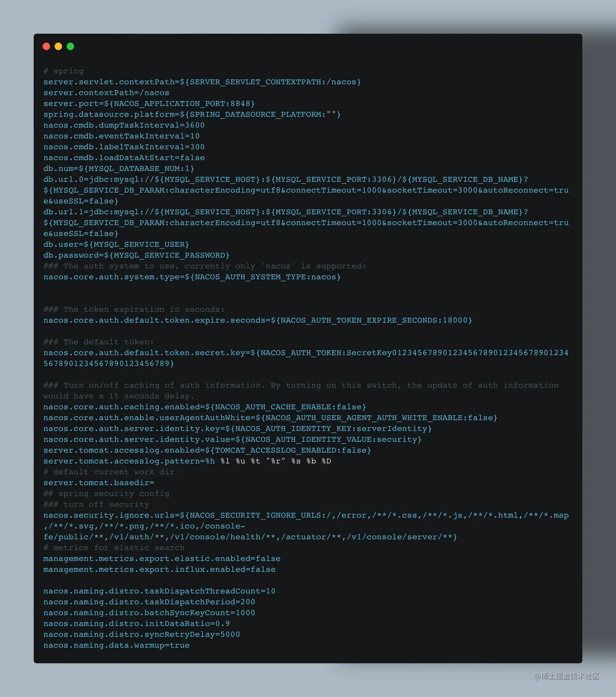The height and width of the screenshot is (697, 616).
Task: Click the server.port NACOS_APPLICATION_PORT line
Action: [x=149, y=104]
